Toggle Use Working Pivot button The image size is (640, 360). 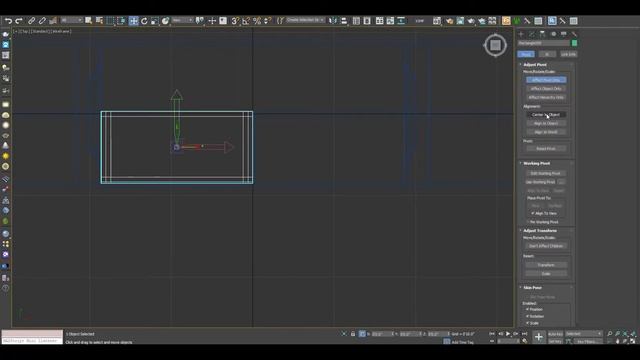[541, 182]
